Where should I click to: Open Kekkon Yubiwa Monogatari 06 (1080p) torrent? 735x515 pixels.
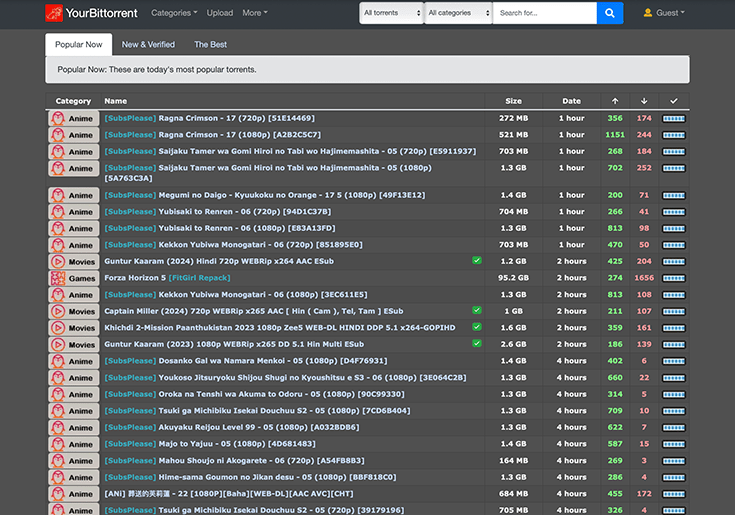236,295
